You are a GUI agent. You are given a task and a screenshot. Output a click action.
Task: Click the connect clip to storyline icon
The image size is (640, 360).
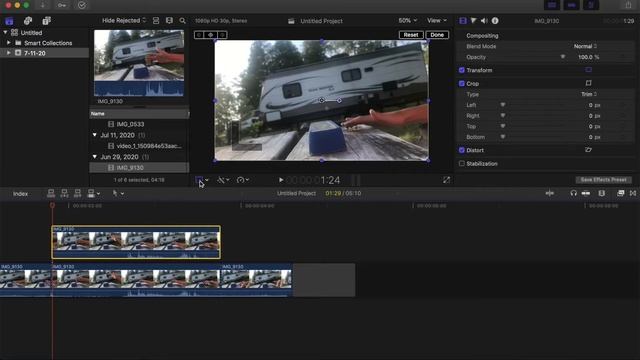pyautogui.click(x=51, y=193)
